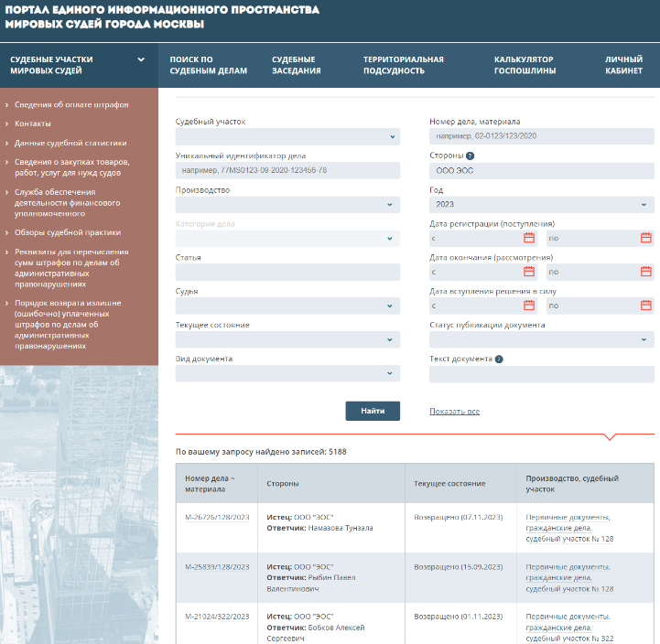
Task: Open calendar for registration date 'по' field
Action: tap(646, 238)
